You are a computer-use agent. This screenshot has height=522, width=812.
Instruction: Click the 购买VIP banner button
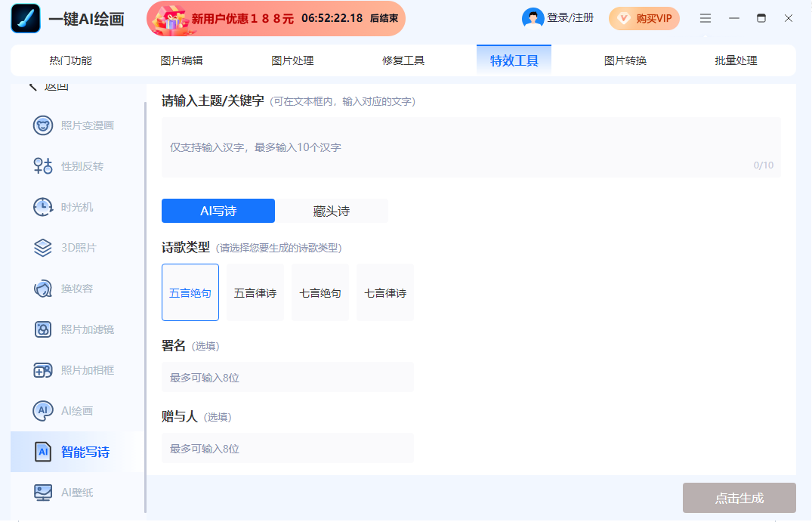pyautogui.click(x=644, y=18)
